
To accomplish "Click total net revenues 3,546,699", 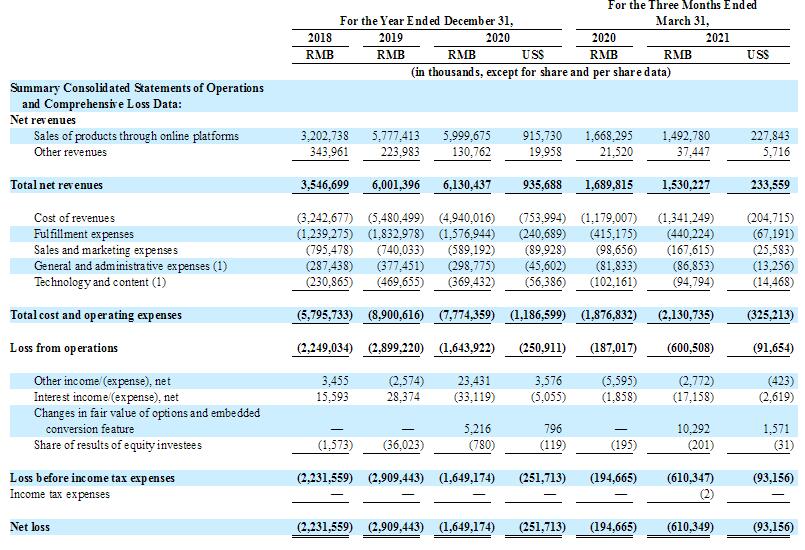I will point(324,185).
